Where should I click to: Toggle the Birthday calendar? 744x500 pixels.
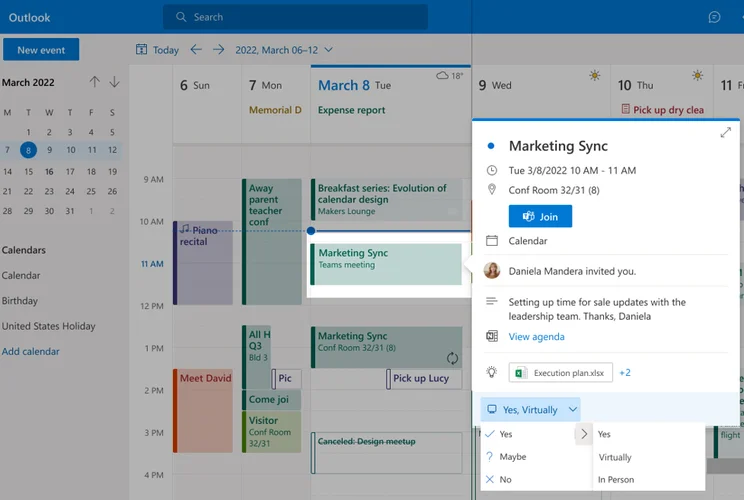pyautogui.click(x=19, y=301)
